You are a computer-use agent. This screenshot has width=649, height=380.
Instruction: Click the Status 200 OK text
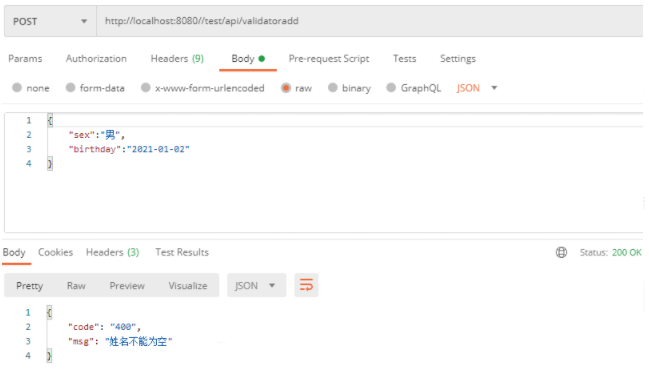click(611, 253)
